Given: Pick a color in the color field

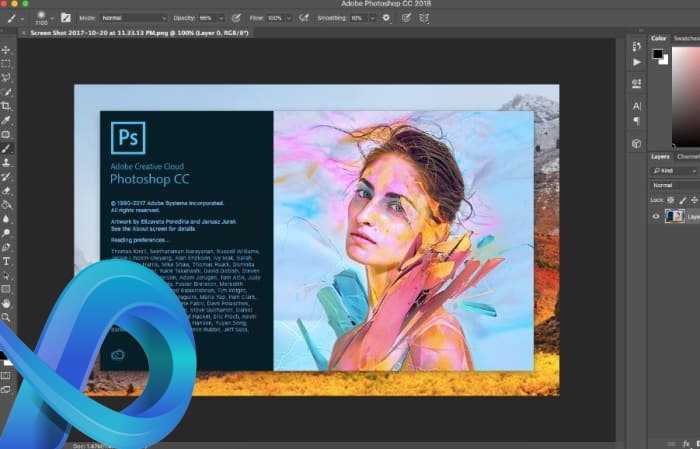Looking at the screenshot, I should click(x=686, y=96).
